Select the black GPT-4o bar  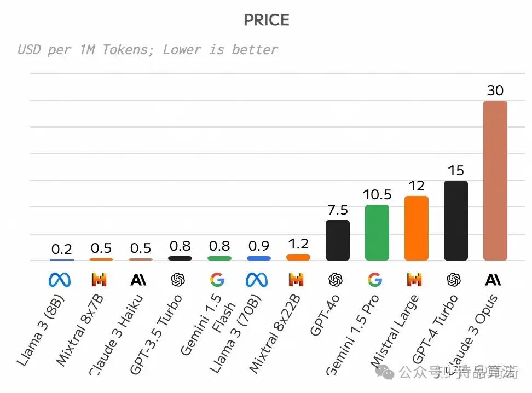click(x=337, y=240)
